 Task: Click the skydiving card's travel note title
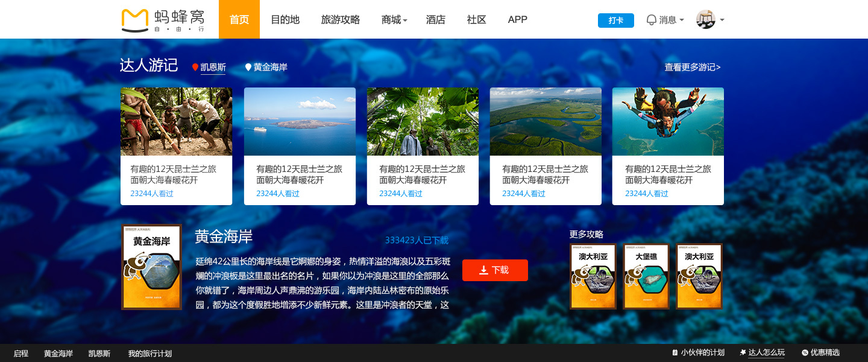tap(668, 174)
